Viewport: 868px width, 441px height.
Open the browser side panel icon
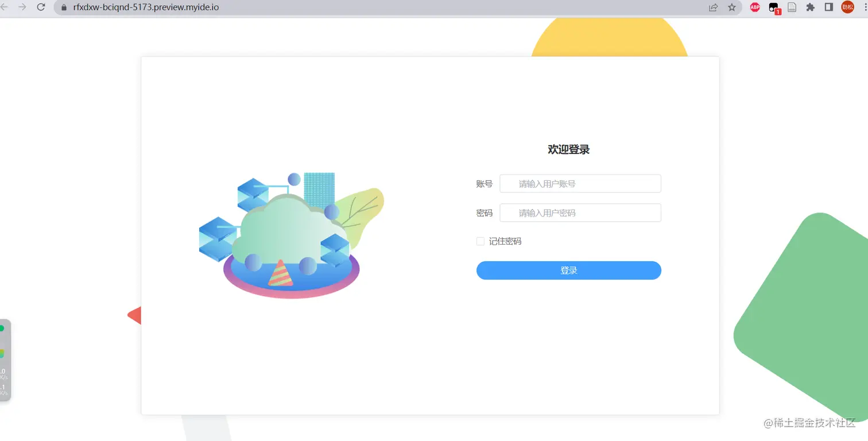(x=828, y=7)
